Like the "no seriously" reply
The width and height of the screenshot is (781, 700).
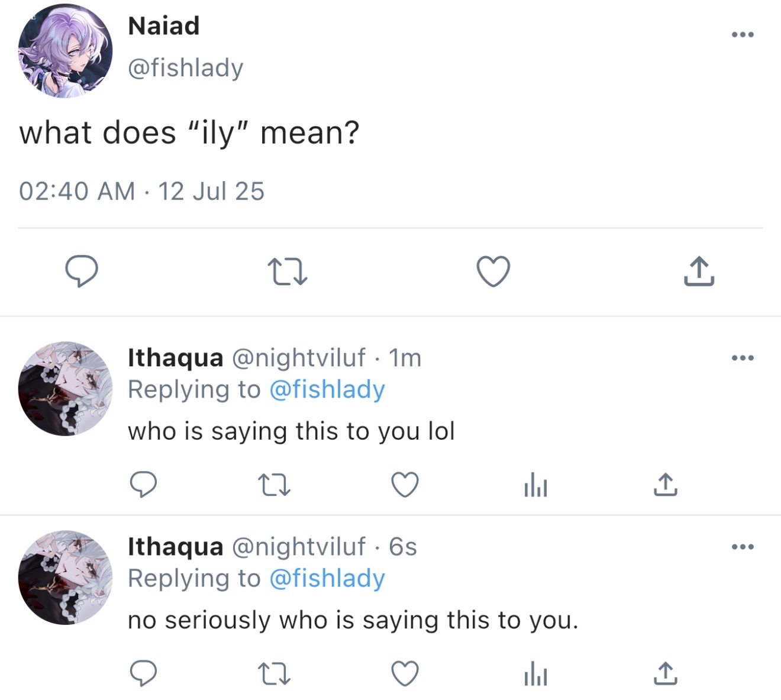tap(405, 673)
